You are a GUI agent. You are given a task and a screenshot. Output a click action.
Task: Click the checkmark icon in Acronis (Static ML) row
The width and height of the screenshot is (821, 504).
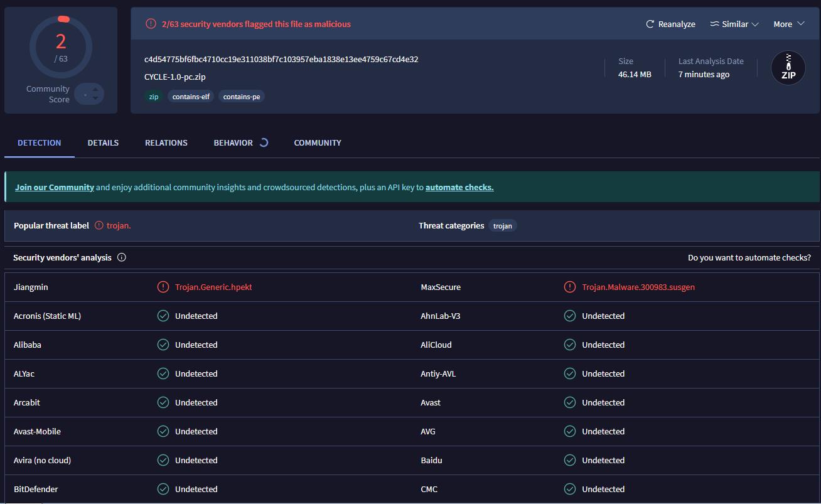coord(163,316)
